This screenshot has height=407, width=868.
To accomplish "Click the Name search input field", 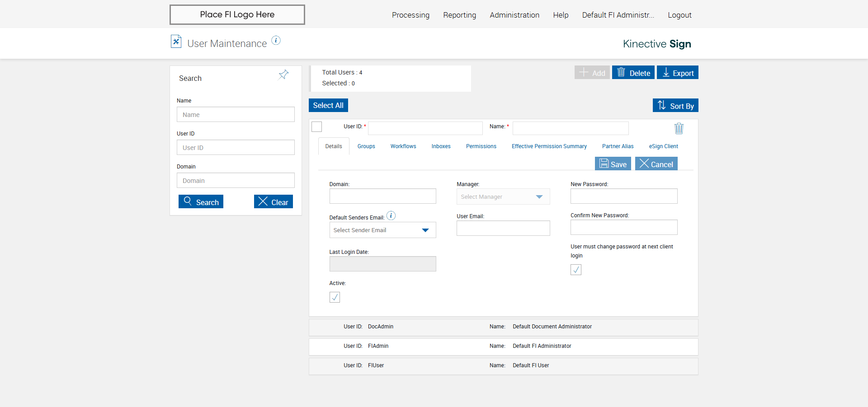I will point(236,115).
